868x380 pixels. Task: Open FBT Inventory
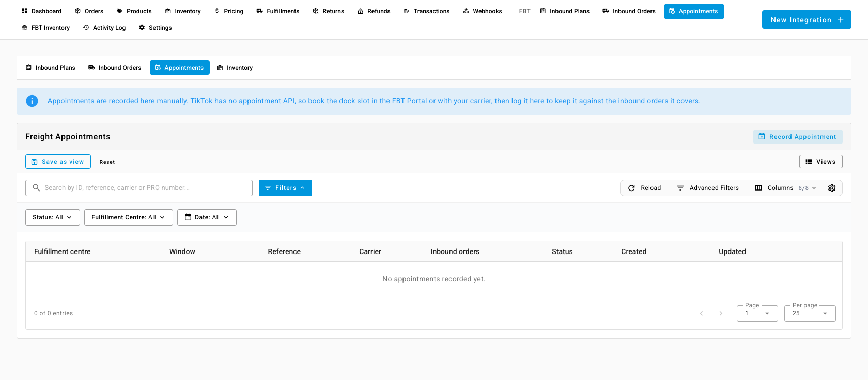tap(45, 28)
